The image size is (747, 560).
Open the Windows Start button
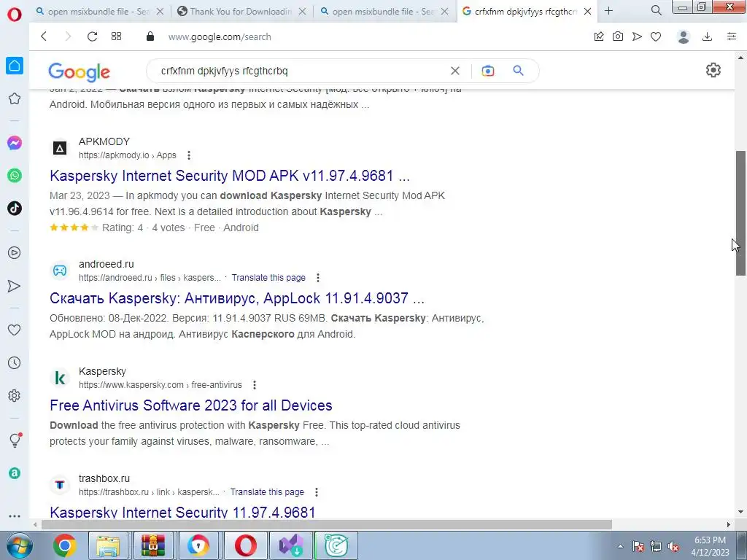tap(18, 546)
